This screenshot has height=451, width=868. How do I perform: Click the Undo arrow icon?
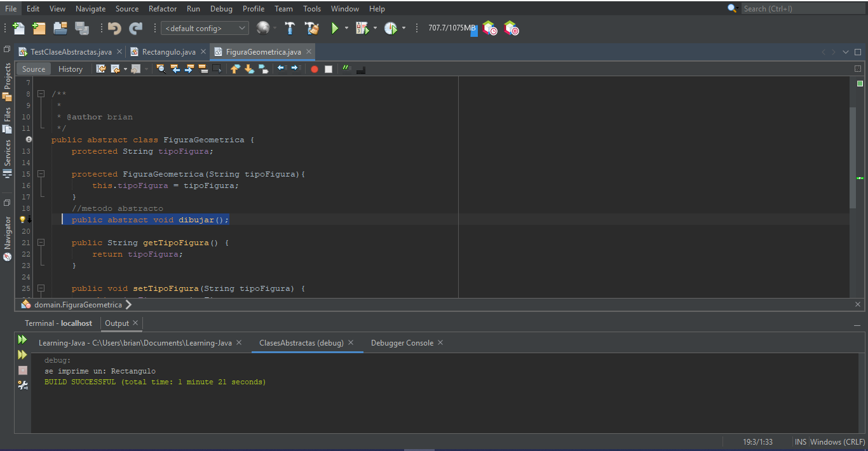coord(114,28)
